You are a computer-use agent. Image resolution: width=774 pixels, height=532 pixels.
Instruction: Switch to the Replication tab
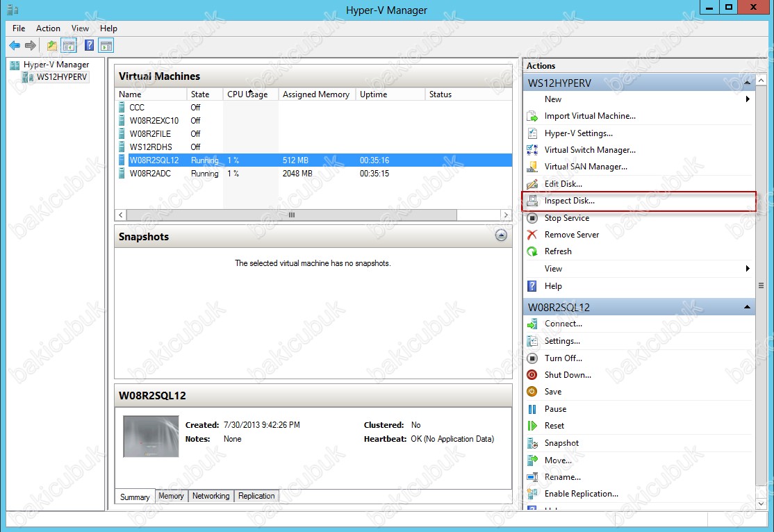[256, 496]
